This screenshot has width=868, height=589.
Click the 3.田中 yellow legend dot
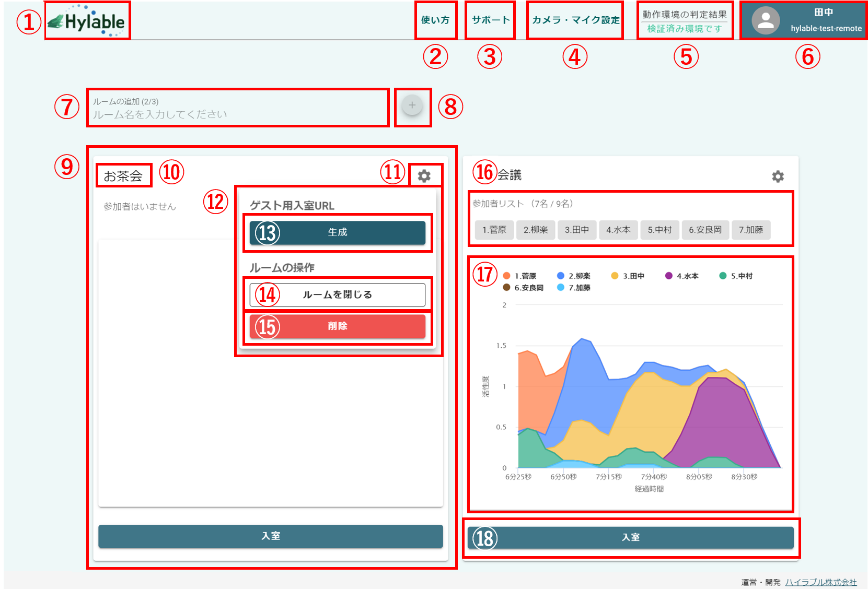pos(615,276)
